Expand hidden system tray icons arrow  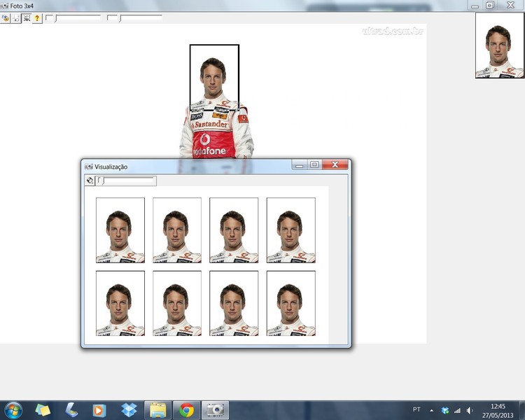coord(431,410)
